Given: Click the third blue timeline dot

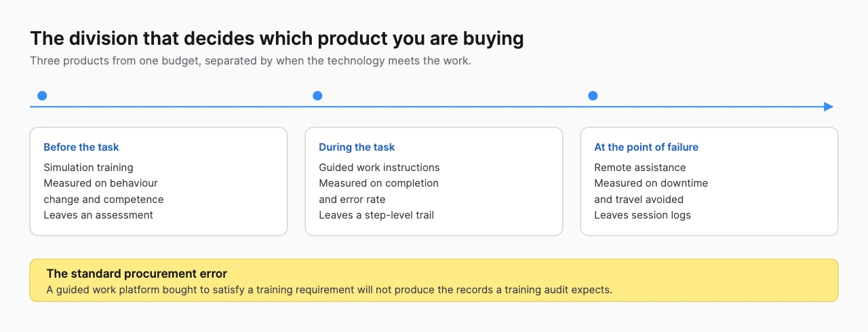Looking at the screenshot, I should [593, 96].
